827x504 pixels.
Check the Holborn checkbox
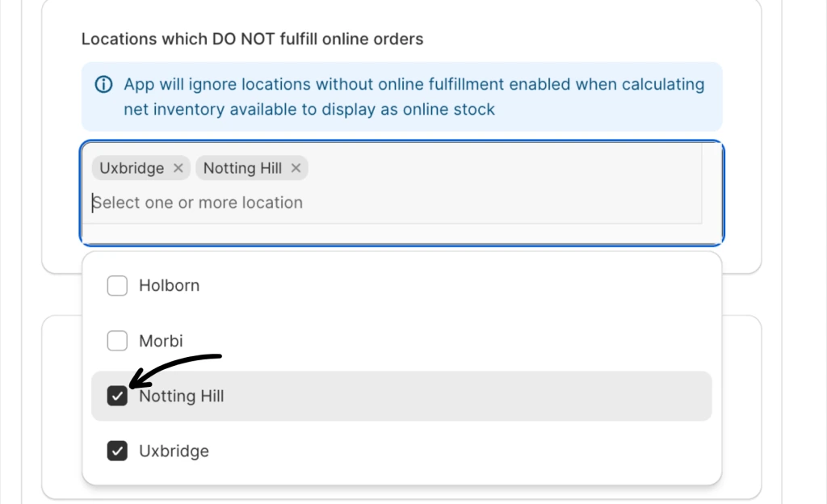(x=118, y=286)
